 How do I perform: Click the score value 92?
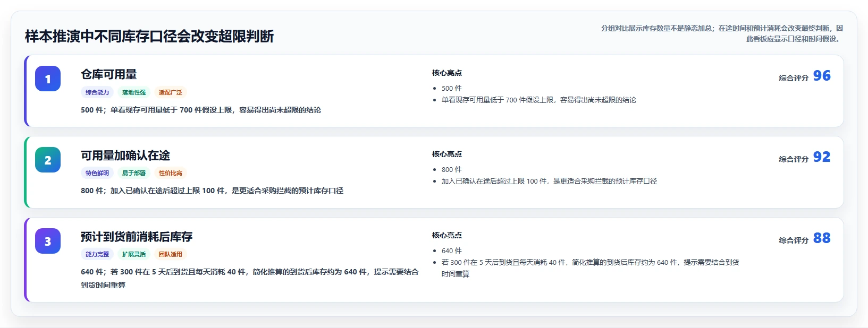pyautogui.click(x=822, y=157)
